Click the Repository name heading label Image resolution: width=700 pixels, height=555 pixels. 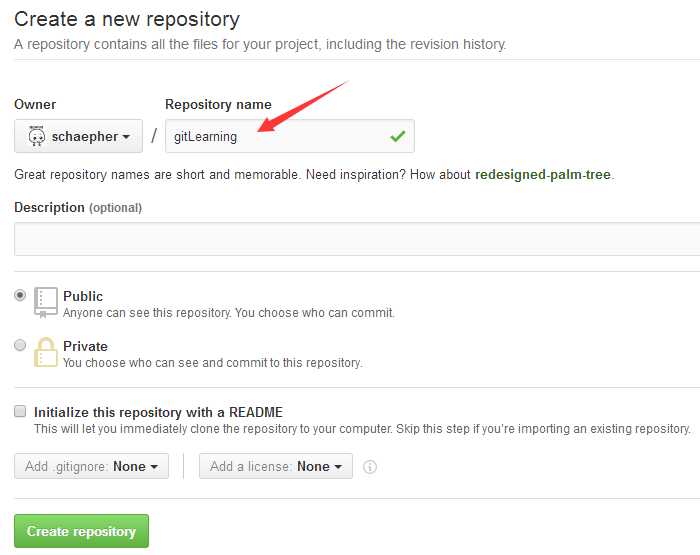pyautogui.click(x=218, y=104)
